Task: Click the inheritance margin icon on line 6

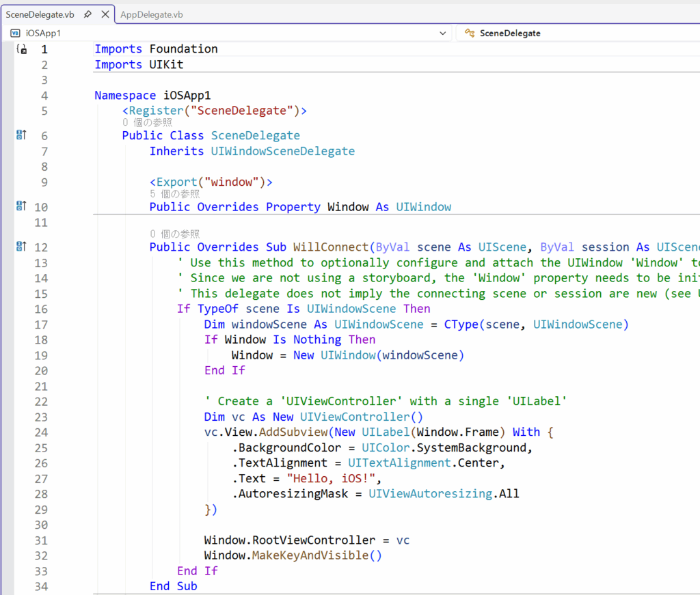Action: [21, 135]
